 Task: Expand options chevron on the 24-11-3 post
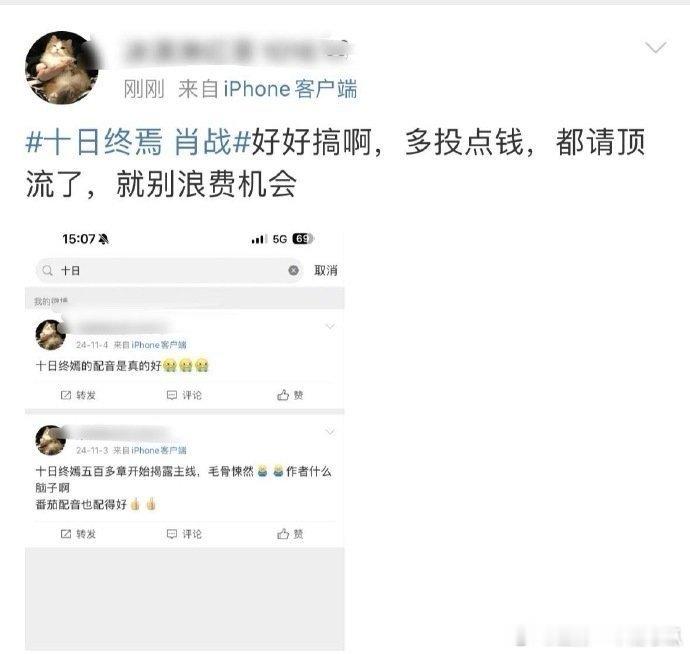pyautogui.click(x=330, y=432)
